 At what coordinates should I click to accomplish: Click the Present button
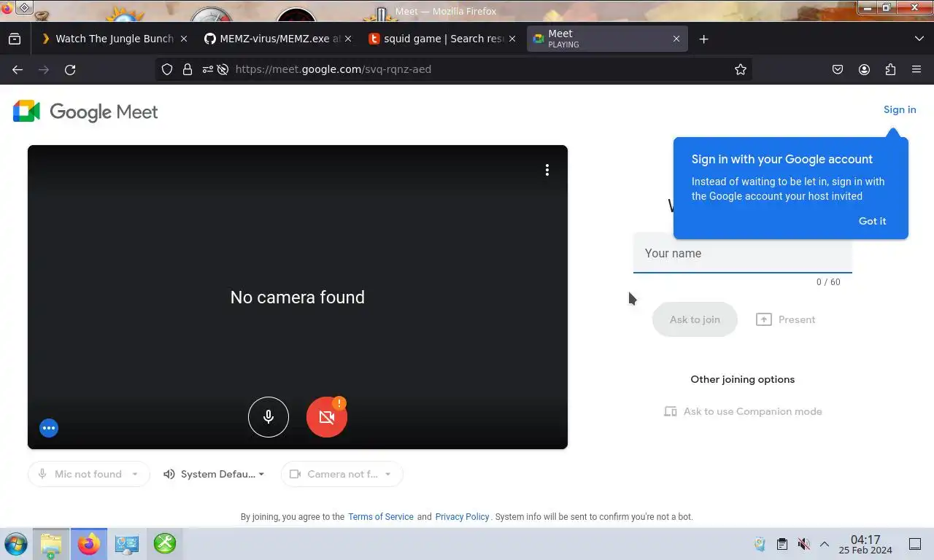point(786,319)
